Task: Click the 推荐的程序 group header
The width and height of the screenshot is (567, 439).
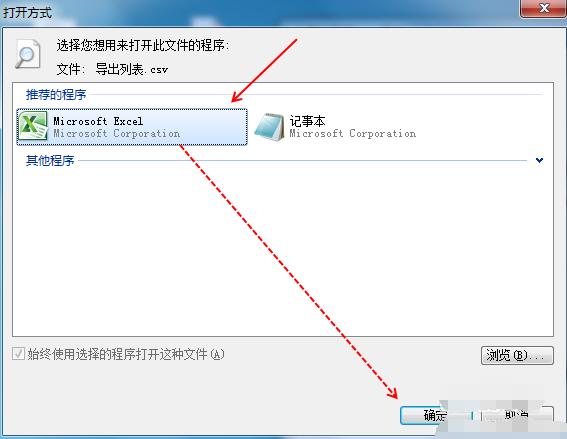Action: click(56, 95)
